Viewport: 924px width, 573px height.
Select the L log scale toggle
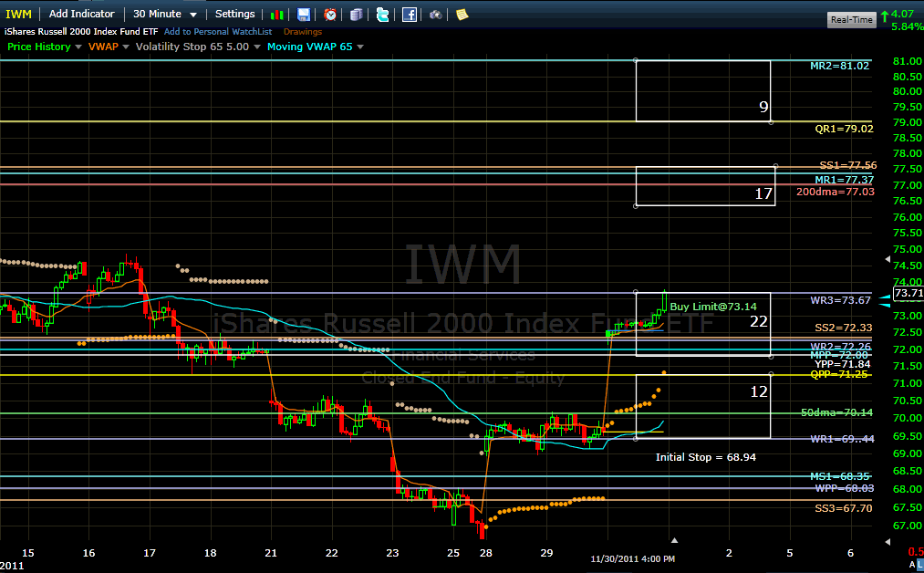pos(919,565)
